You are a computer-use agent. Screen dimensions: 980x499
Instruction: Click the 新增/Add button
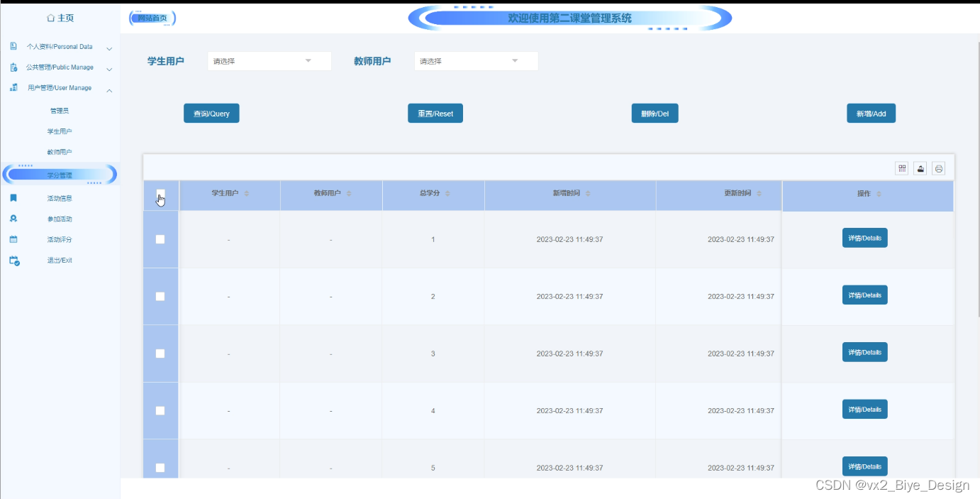(x=871, y=114)
